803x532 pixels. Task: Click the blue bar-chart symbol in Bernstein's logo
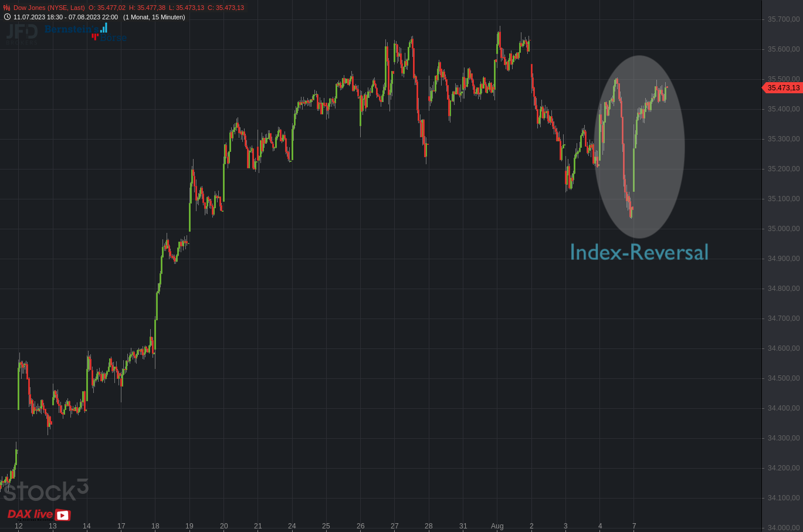coord(104,28)
